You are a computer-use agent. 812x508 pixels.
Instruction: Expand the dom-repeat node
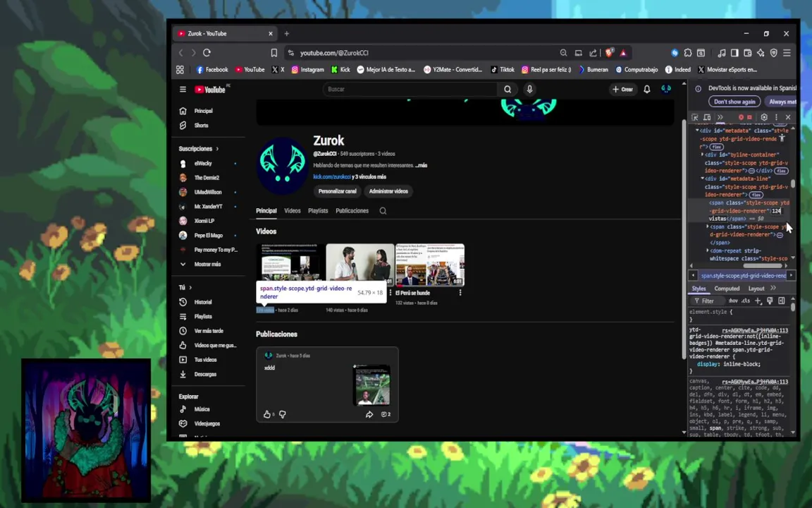tap(708, 251)
